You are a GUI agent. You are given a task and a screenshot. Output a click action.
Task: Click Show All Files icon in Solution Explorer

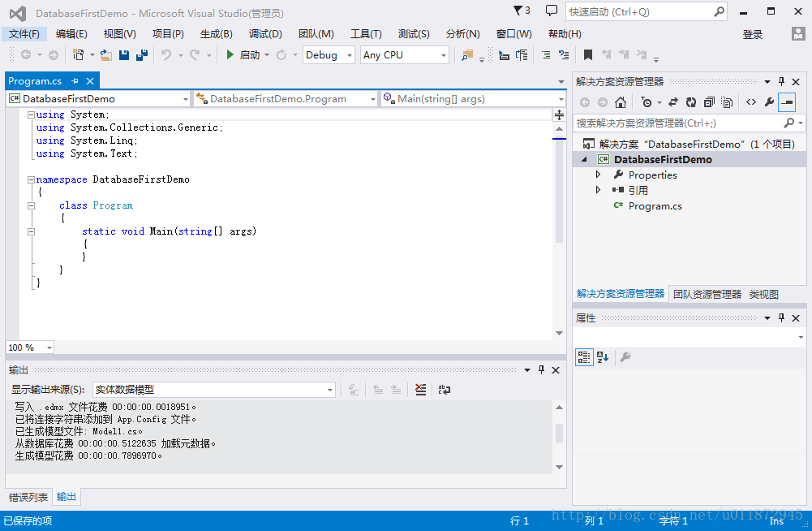727,102
